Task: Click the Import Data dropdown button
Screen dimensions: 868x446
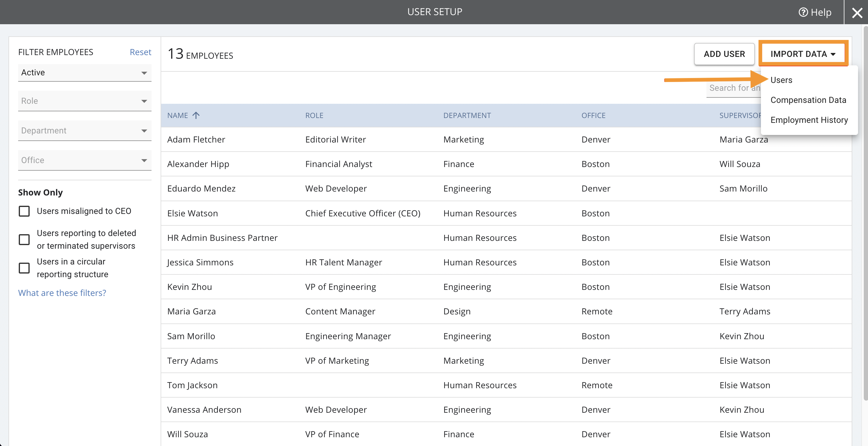Action: click(803, 54)
